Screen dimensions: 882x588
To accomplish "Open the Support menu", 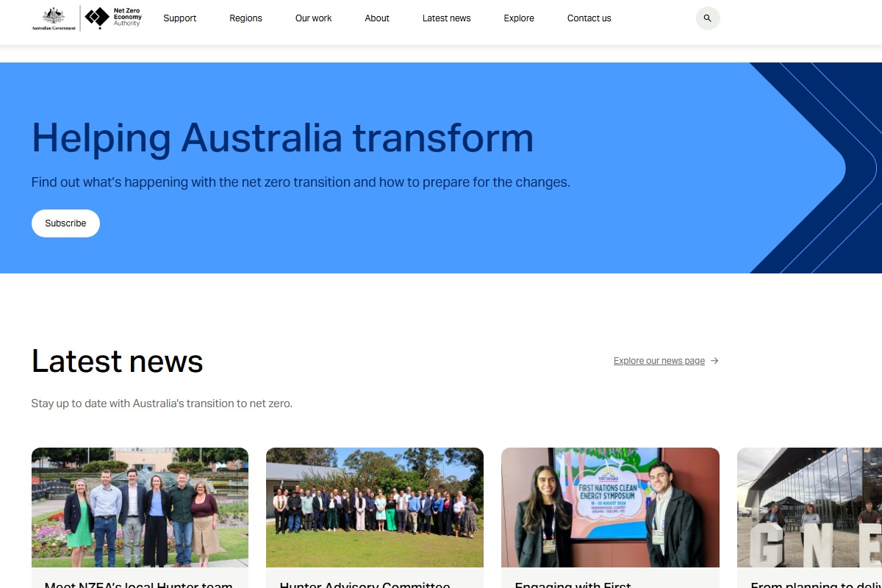I will pos(180,18).
